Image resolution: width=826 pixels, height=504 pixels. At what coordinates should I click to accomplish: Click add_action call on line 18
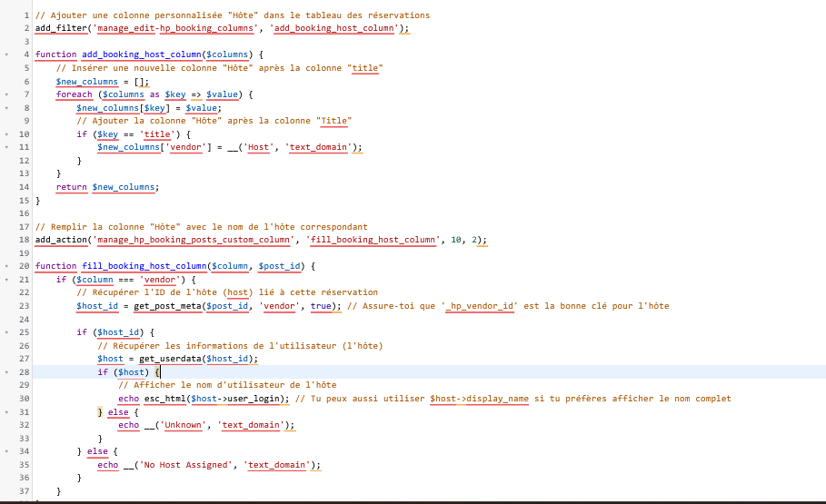(61, 240)
